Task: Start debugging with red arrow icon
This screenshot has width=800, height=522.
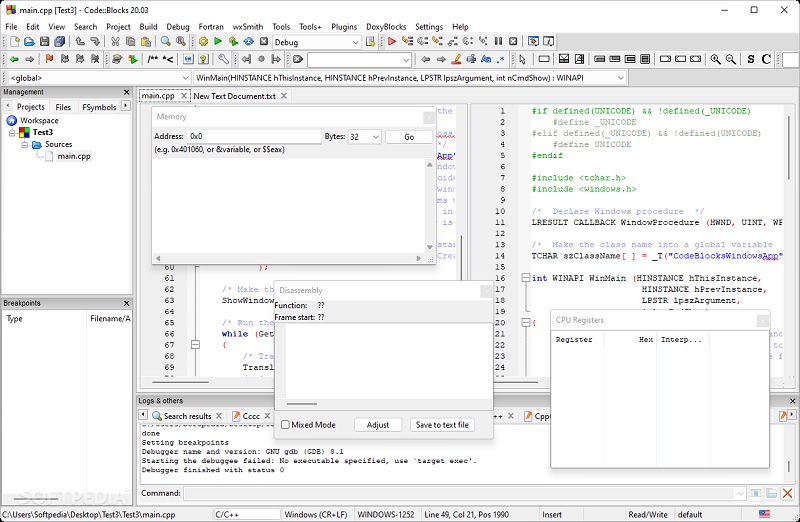Action: click(x=392, y=42)
